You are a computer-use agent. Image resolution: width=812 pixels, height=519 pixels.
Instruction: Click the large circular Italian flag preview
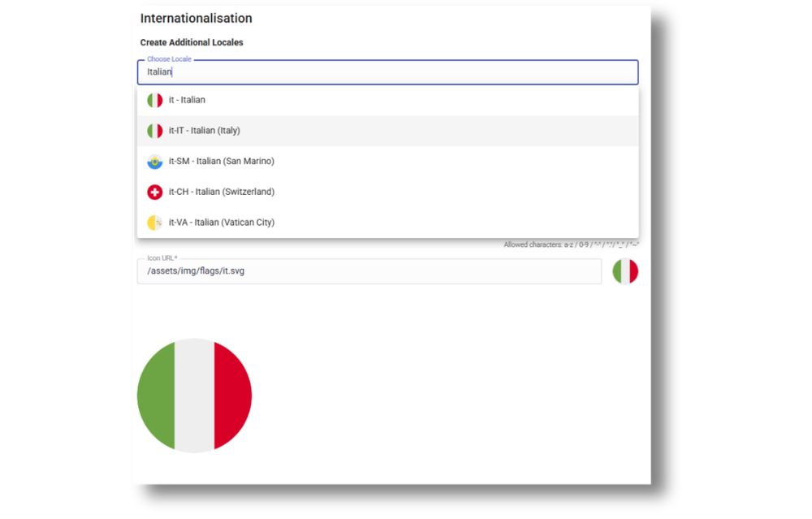pos(195,396)
